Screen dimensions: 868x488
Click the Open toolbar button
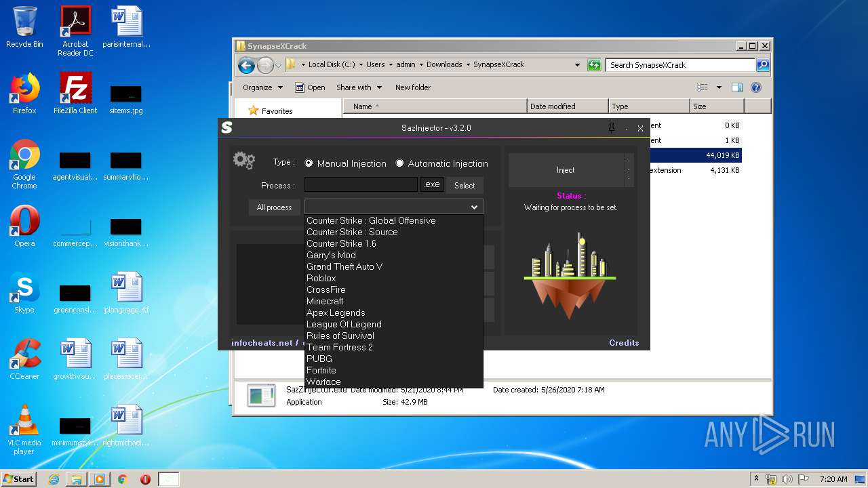click(310, 87)
